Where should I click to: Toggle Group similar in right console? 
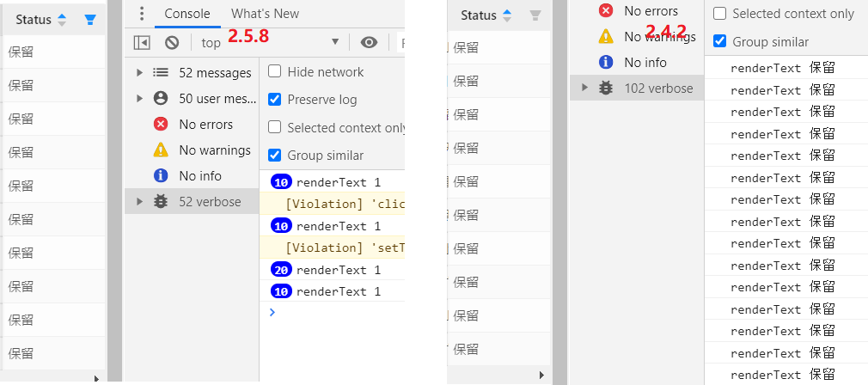tap(719, 41)
